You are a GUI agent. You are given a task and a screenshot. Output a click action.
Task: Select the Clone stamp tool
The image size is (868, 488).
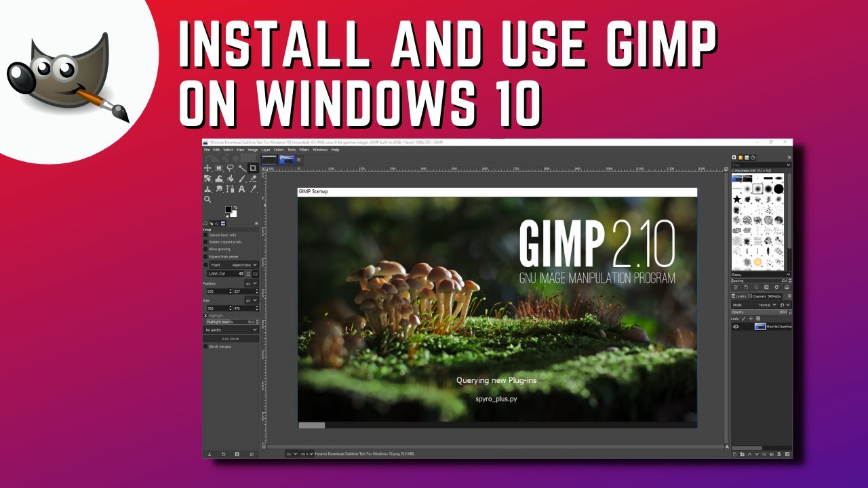click(208, 189)
